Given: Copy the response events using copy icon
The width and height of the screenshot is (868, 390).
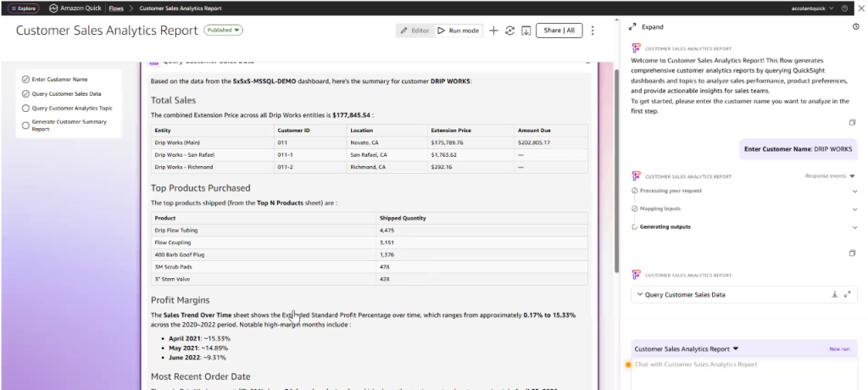Looking at the screenshot, I should (x=853, y=253).
